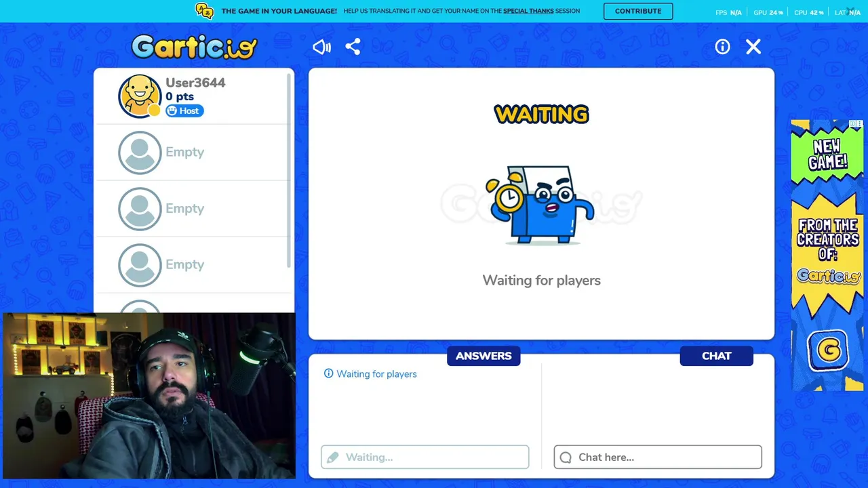Click the '0 pts' score text

click(180, 97)
